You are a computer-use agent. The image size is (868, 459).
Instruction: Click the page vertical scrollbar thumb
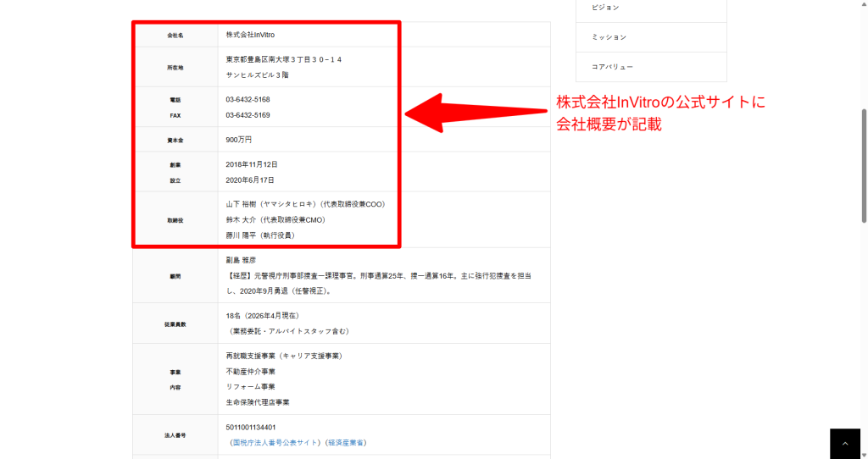tap(864, 166)
